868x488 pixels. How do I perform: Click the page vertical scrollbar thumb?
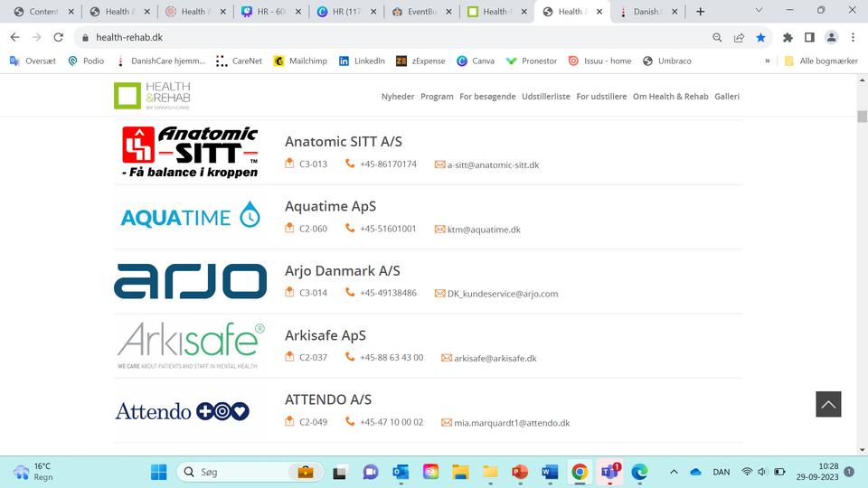click(862, 117)
